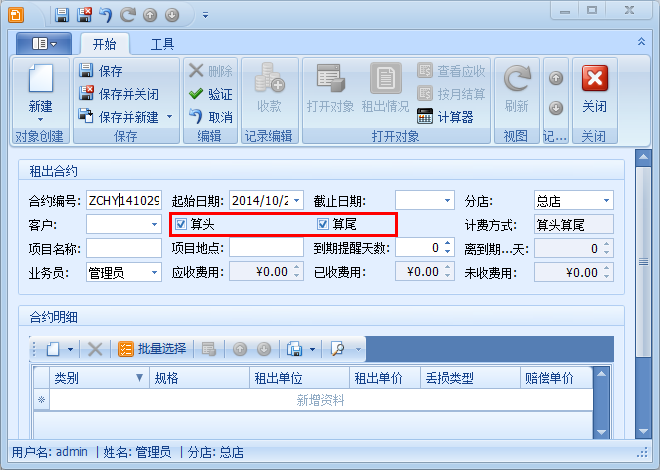Expand the export icon dropdown arrow
The width and height of the screenshot is (660, 470).
(312, 349)
